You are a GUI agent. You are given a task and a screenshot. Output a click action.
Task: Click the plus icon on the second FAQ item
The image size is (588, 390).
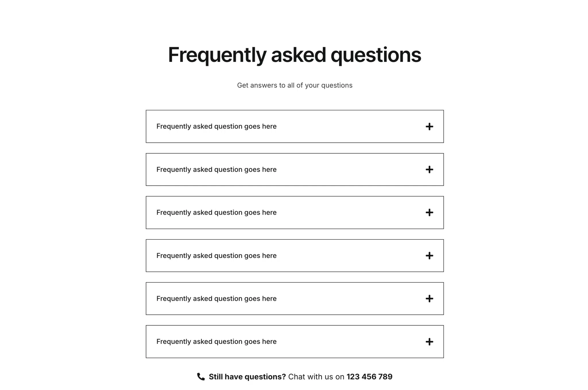tap(429, 169)
